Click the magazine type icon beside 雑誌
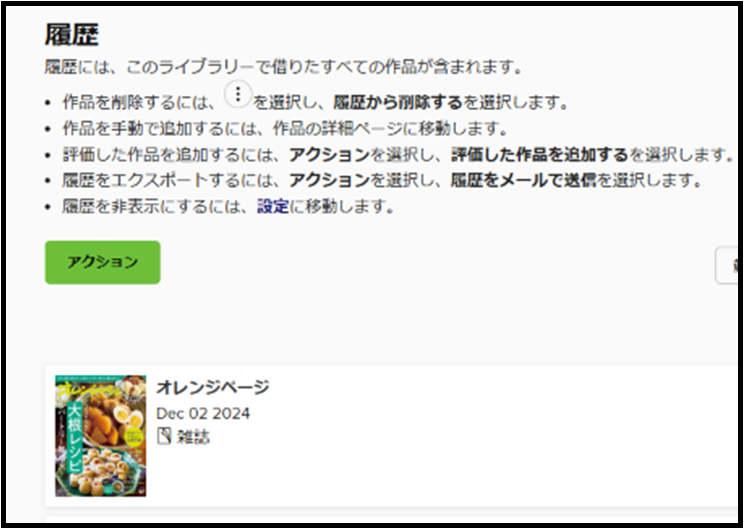Image resolution: width=745 pixels, height=530 pixels. coord(164,436)
